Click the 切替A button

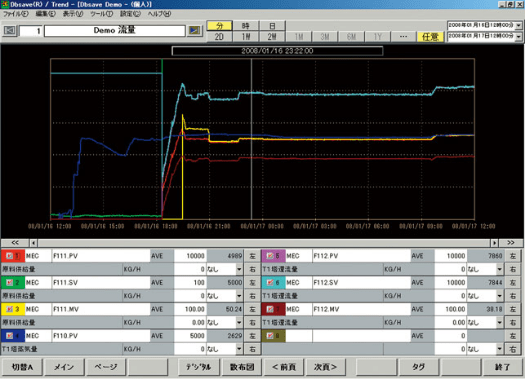[x=22, y=367]
